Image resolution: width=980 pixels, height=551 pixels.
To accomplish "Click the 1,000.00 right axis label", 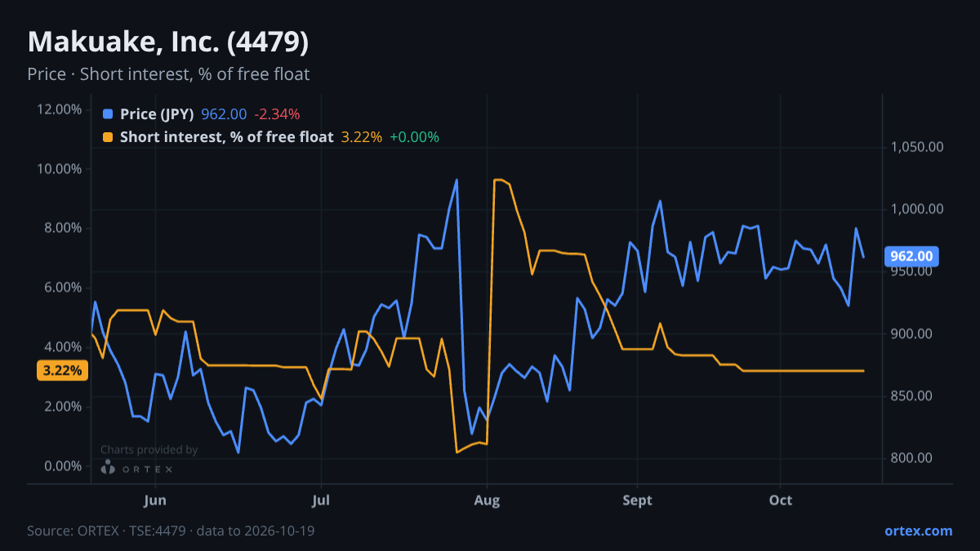I will click(x=916, y=209).
